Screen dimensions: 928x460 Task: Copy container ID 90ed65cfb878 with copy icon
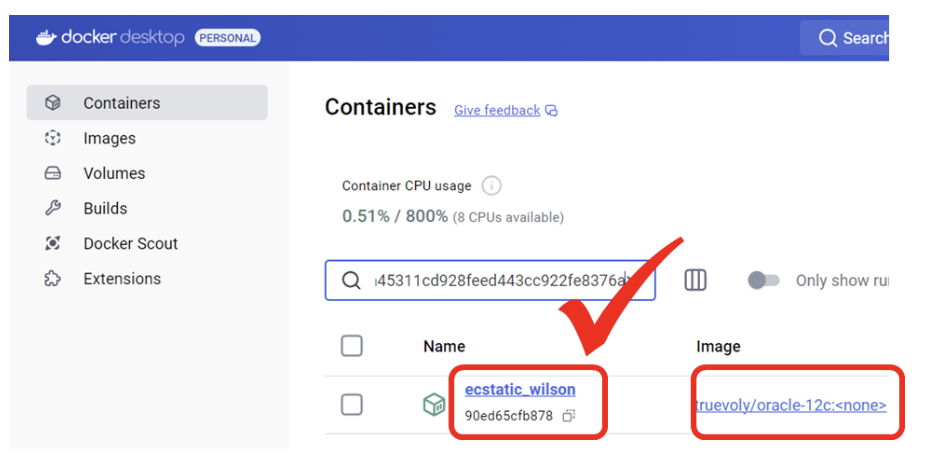click(568, 415)
